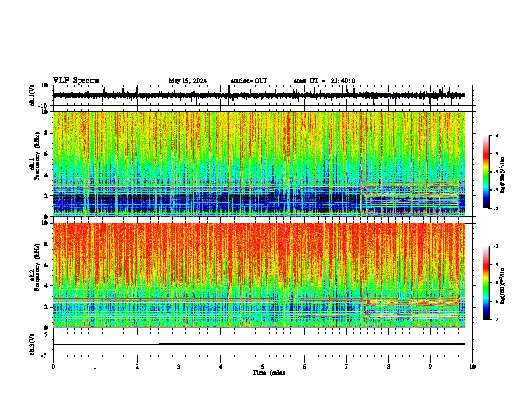The image size is (532, 411).
Task: Click the ch.3 voltage trace panel
Action: [x=264, y=345]
